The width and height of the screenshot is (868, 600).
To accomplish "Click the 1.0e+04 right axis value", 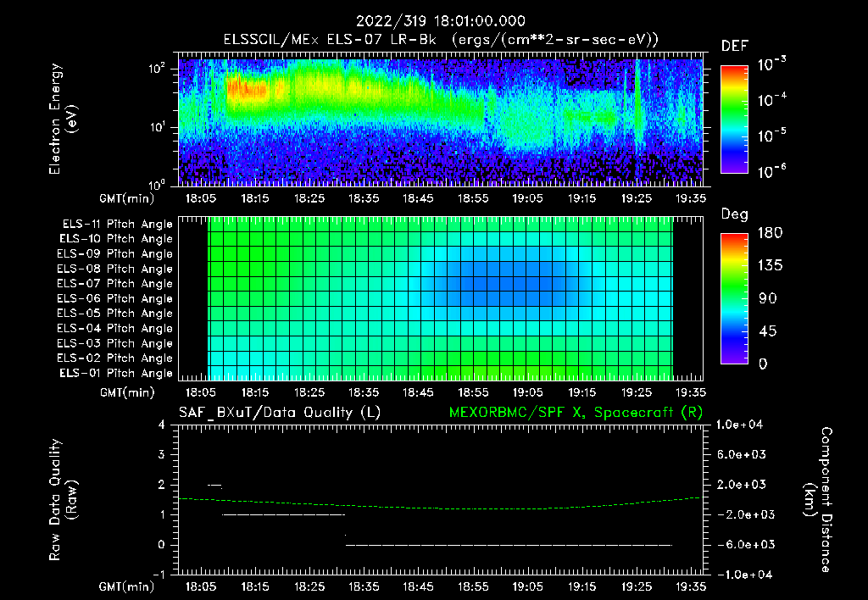I will (x=740, y=425).
